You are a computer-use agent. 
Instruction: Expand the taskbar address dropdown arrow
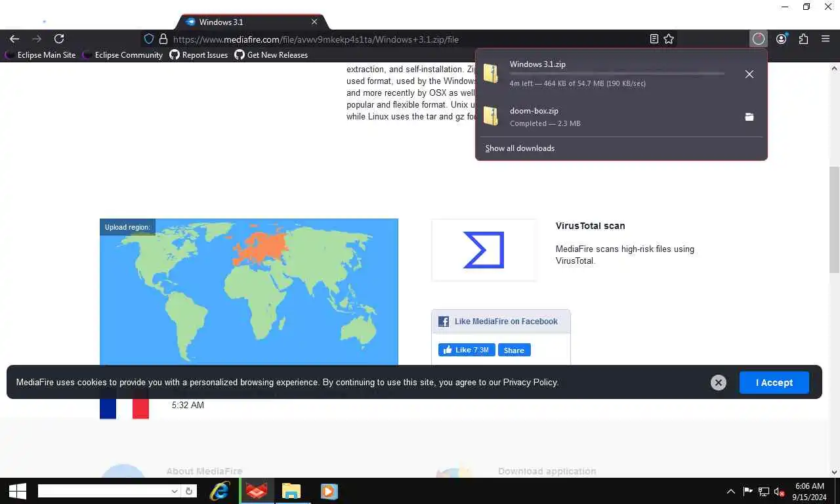pyautogui.click(x=175, y=491)
